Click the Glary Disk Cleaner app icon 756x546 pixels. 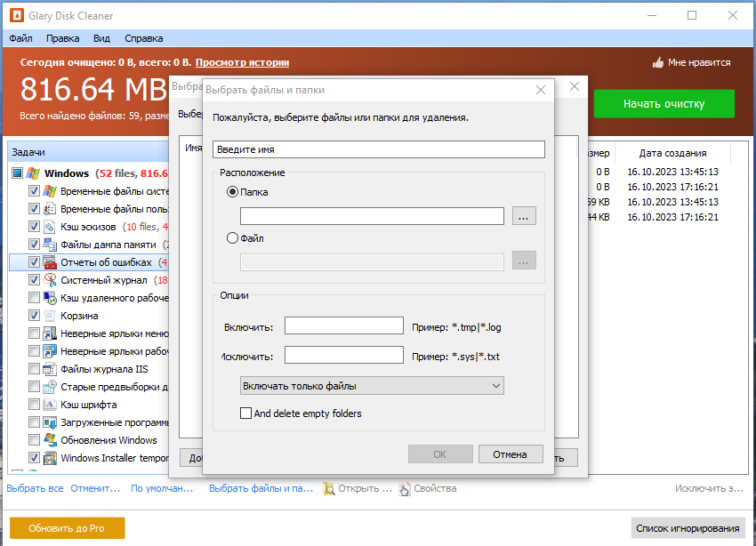pos(16,15)
